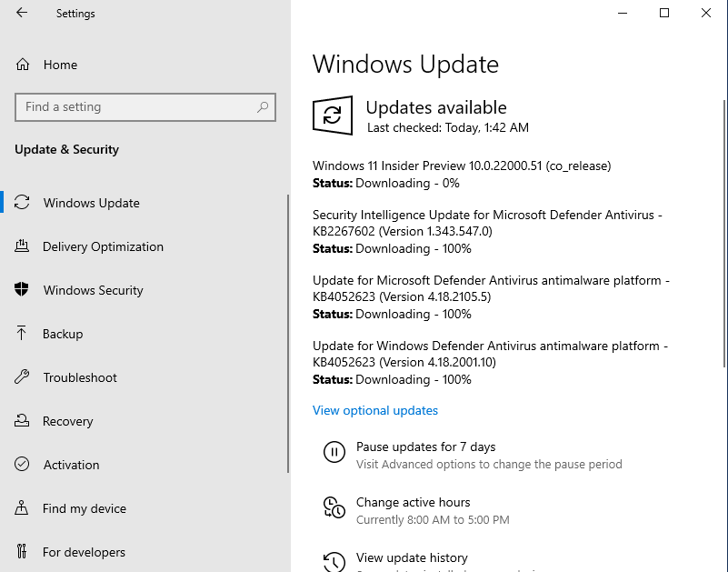Viewport: 728px width, 572px height.
Task: Click the active hours clock icon
Action: [x=334, y=507]
